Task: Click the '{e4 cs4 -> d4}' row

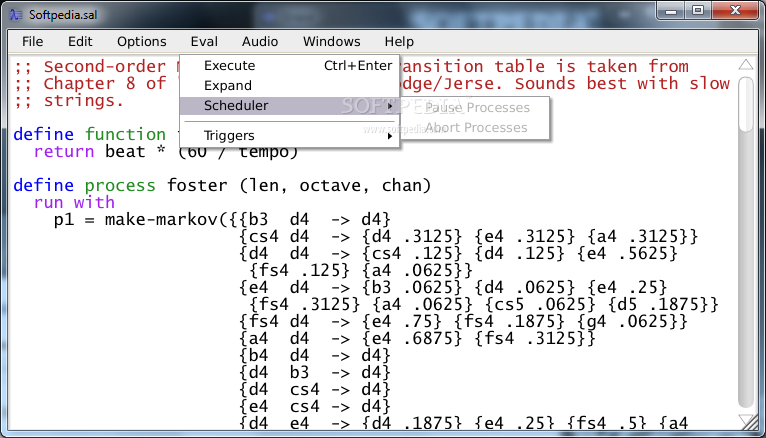Action: coord(315,406)
